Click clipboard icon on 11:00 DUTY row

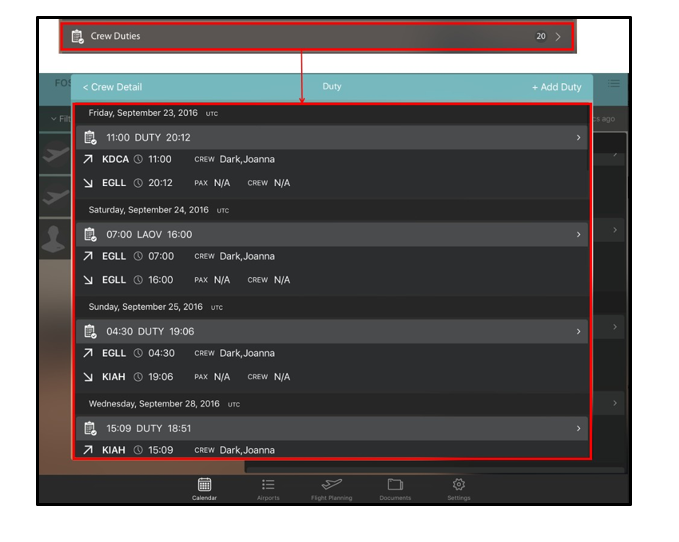click(x=90, y=138)
